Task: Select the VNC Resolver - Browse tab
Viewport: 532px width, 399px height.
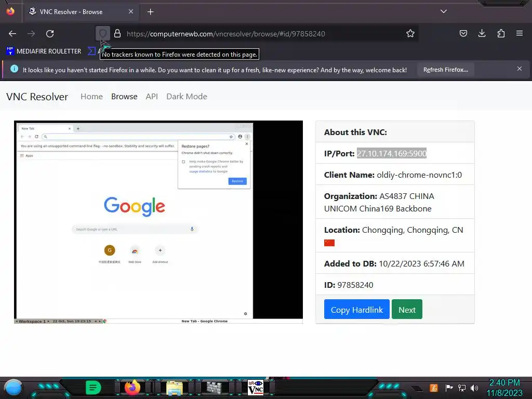Action: (x=81, y=12)
